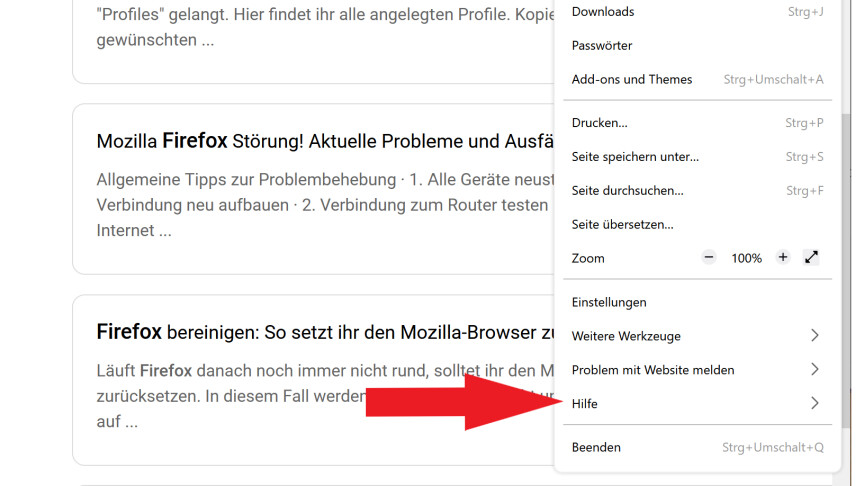
Task: Decrease zoom with the minus button
Action: tap(709, 257)
